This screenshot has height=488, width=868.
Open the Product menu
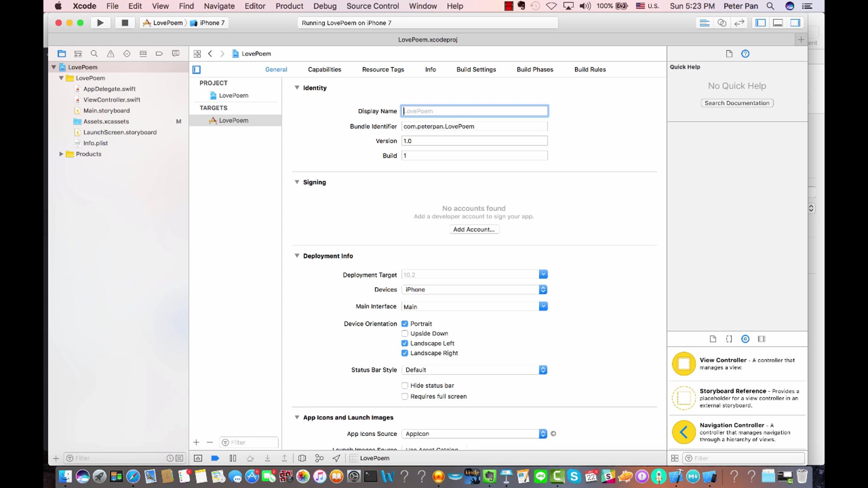[x=289, y=6]
